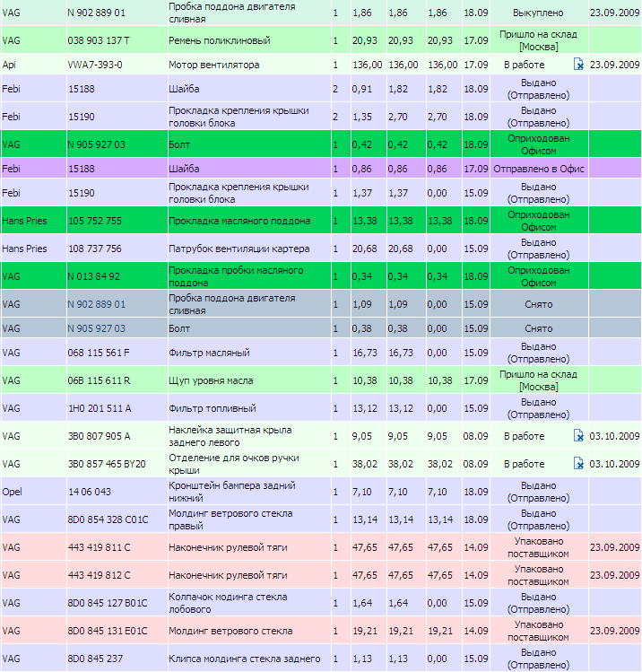Click Прокладка пробки масляного поддона description
This screenshot has width=642, height=672.
236,276
